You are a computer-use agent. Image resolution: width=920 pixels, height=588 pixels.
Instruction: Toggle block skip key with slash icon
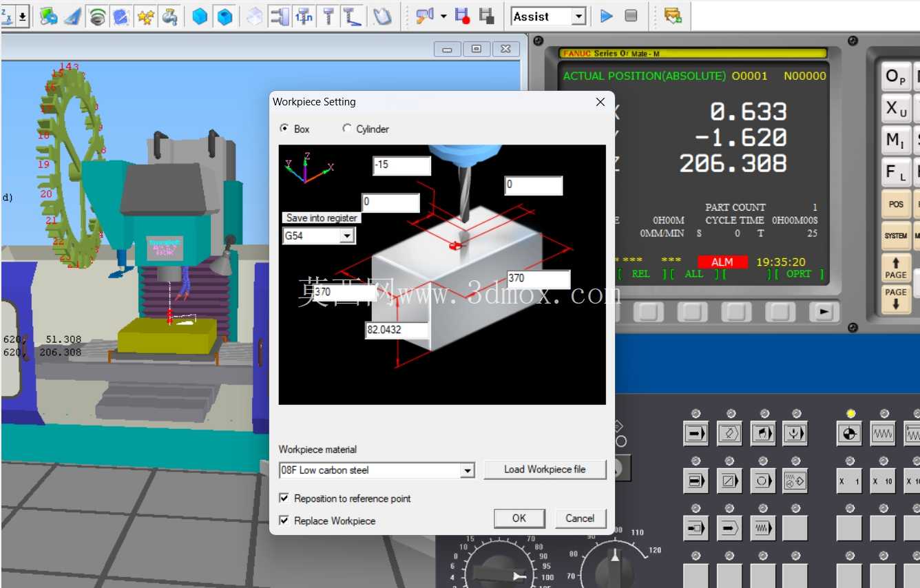[x=729, y=481]
